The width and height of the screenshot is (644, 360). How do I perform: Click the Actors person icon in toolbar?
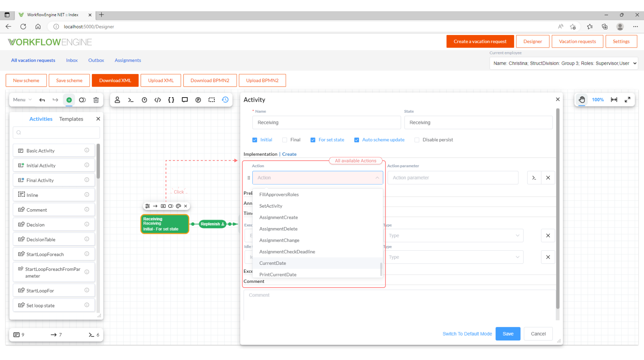(x=117, y=100)
